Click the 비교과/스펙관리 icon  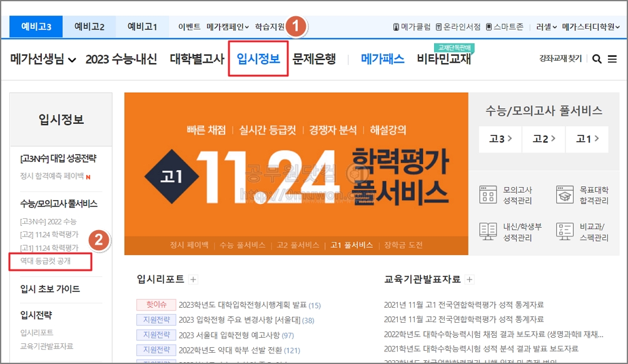pos(565,231)
